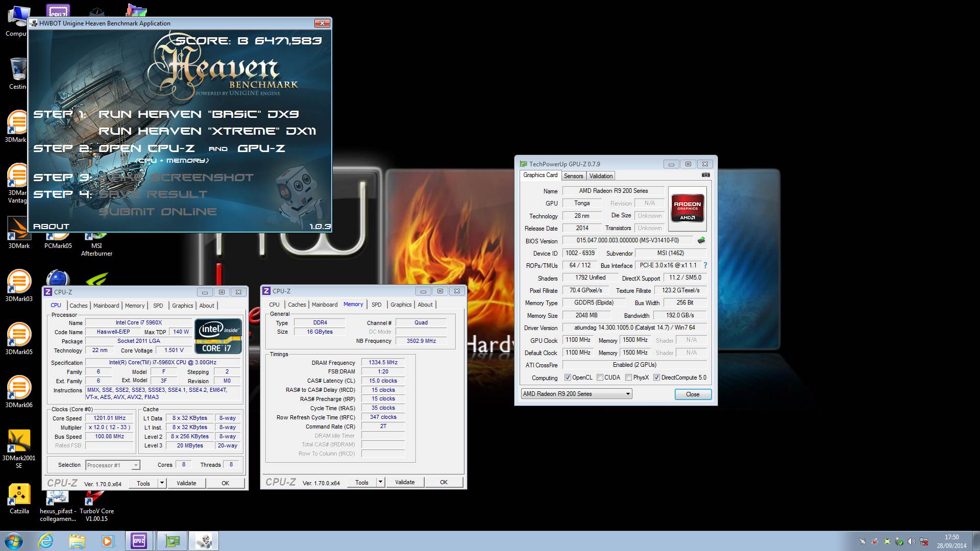Open the hexus_pifast desktop file
Image resolution: width=980 pixels, height=551 pixels.
coord(58,507)
